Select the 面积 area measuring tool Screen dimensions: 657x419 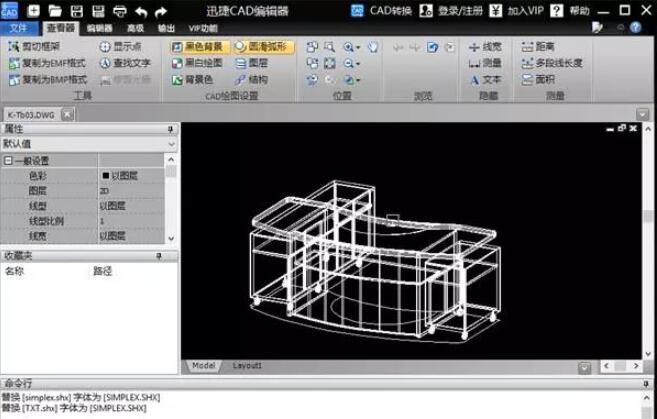[538, 80]
